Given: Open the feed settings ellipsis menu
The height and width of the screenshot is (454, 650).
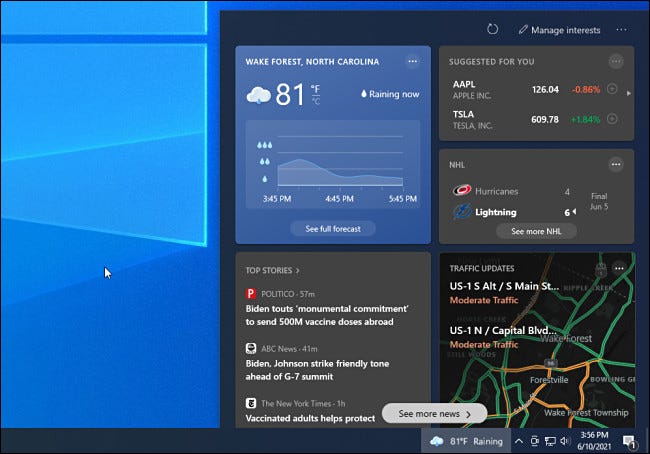Looking at the screenshot, I should 621,30.
